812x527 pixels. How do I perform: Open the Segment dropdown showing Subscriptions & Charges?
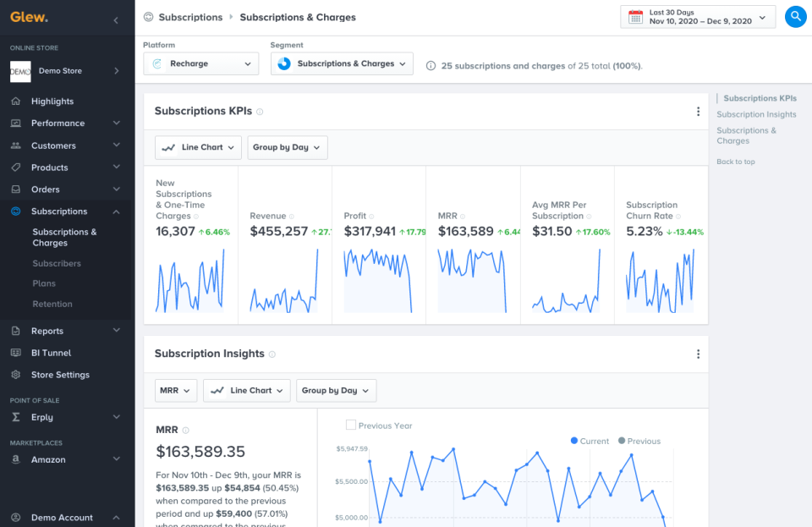click(341, 63)
